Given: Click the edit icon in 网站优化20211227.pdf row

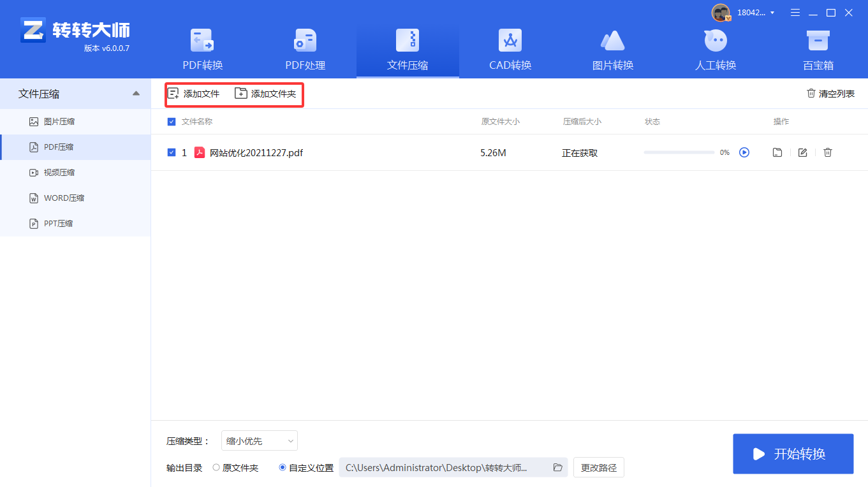Looking at the screenshot, I should 803,152.
